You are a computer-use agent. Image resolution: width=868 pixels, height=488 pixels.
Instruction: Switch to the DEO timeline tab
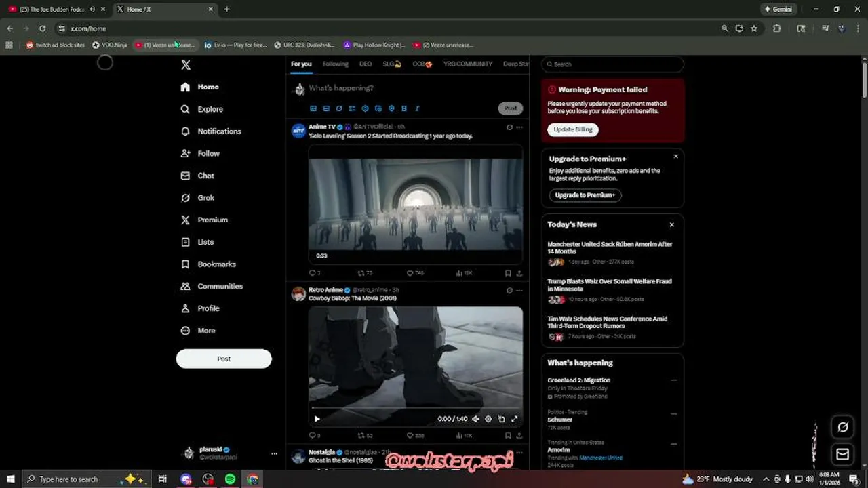click(366, 64)
